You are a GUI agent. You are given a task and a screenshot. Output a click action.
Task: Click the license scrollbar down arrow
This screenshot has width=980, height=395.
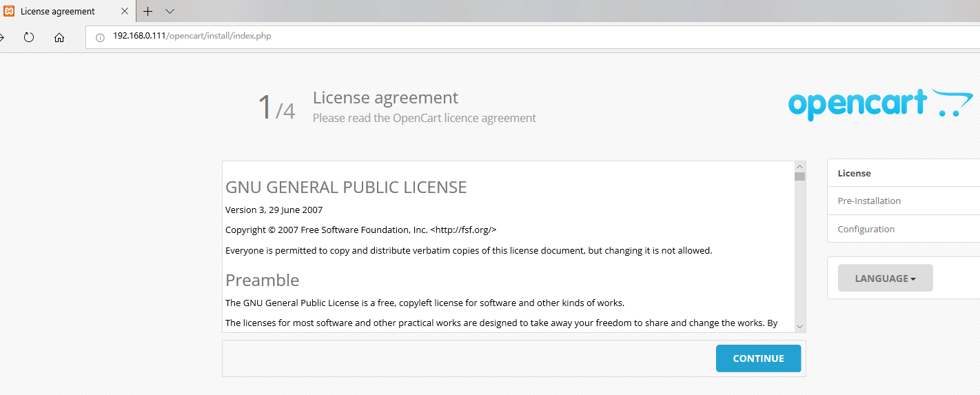(799, 326)
